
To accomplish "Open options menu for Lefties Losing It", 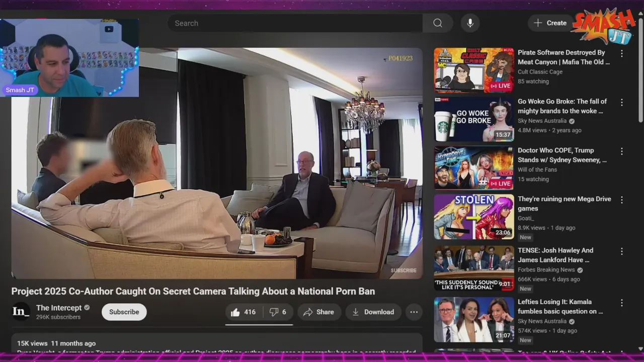I will pyautogui.click(x=622, y=303).
